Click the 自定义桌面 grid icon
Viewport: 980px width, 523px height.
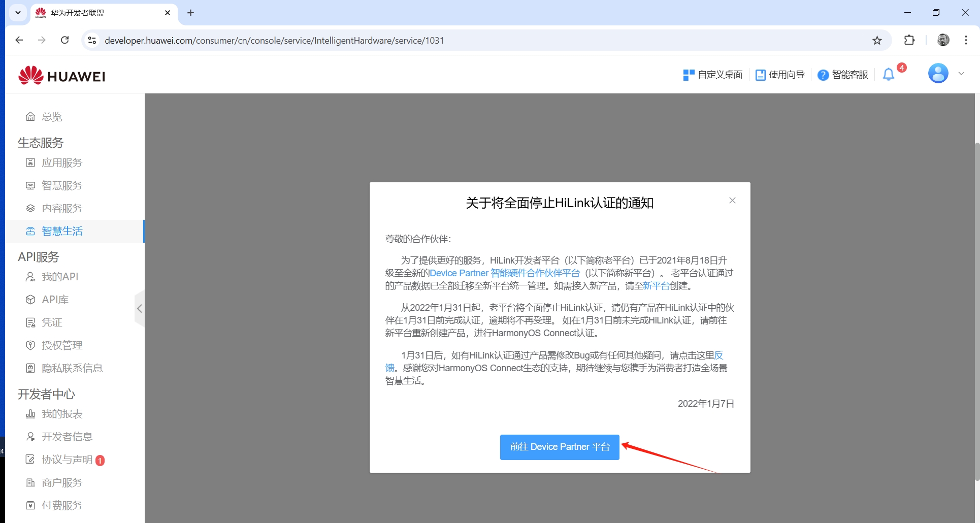689,75
